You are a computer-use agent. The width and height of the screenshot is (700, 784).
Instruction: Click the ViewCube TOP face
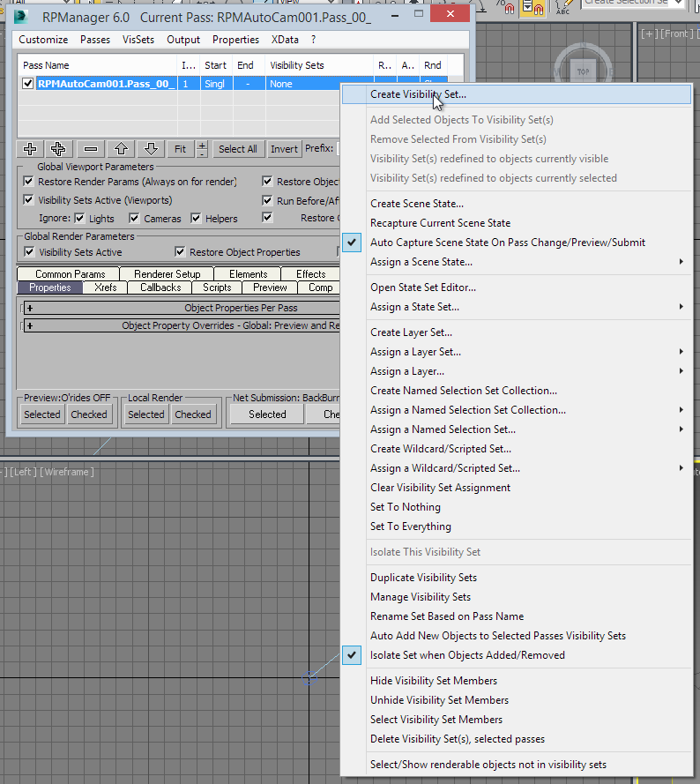pyautogui.click(x=583, y=71)
